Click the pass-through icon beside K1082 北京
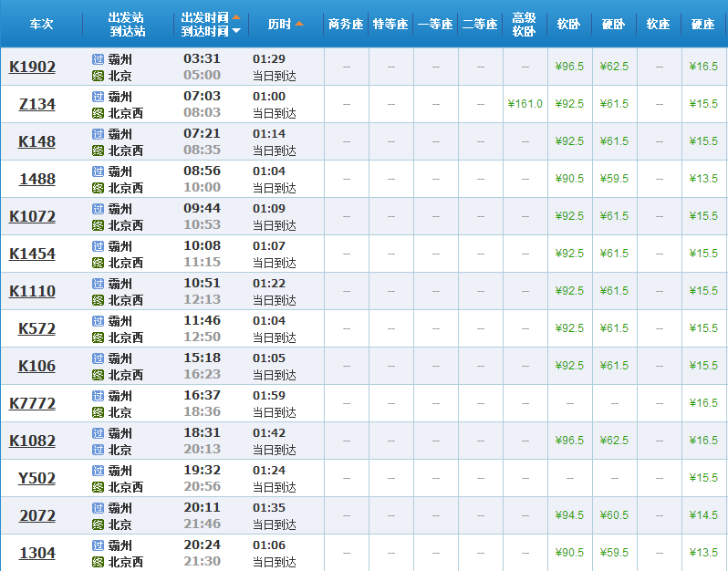This screenshot has height=571, width=728. tap(98, 450)
